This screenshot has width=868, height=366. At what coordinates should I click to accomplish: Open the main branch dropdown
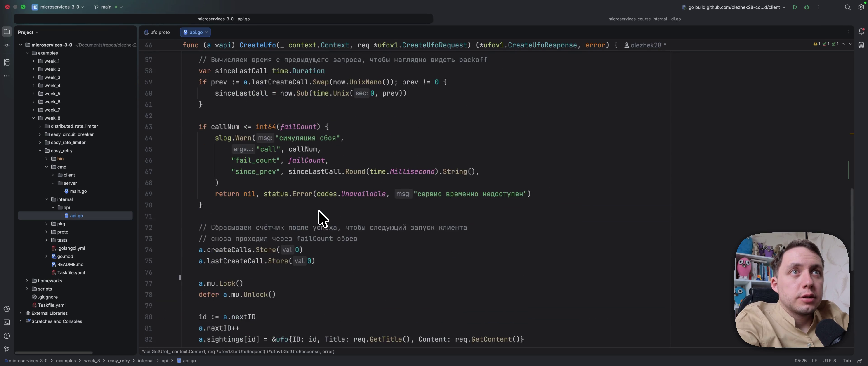[x=108, y=7]
